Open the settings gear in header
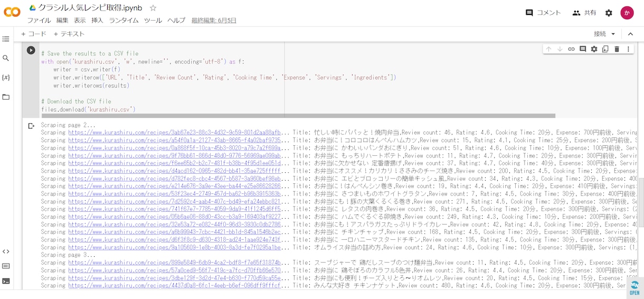The height and width of the screenshot is (299, 644). pos(609,13)
